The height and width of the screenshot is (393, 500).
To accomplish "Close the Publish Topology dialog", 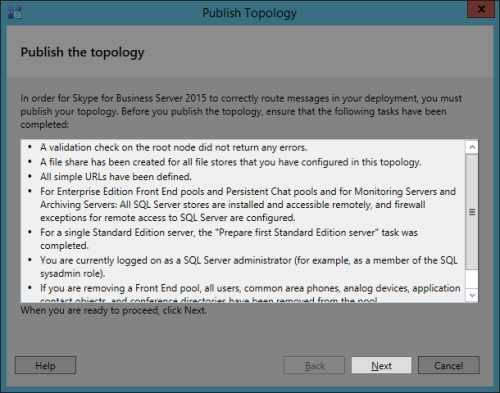I will click(x=481, y=9).
